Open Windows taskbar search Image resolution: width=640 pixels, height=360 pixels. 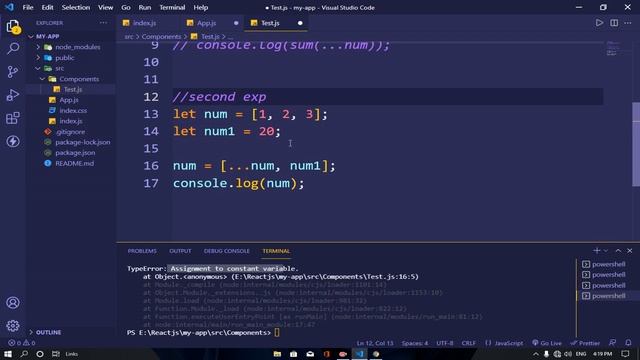(24, 354)
